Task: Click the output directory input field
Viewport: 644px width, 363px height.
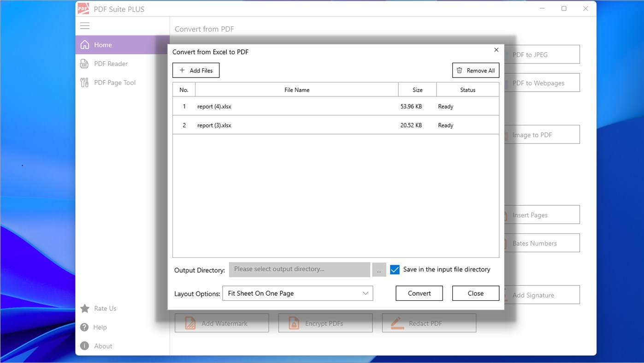Action: pyautogui.click(x=299, y=269)
